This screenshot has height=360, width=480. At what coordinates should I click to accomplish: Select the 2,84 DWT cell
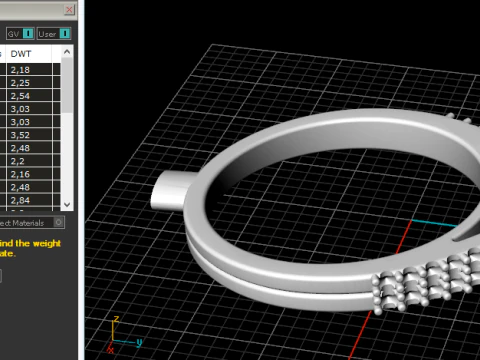click(x=29, y=200)
